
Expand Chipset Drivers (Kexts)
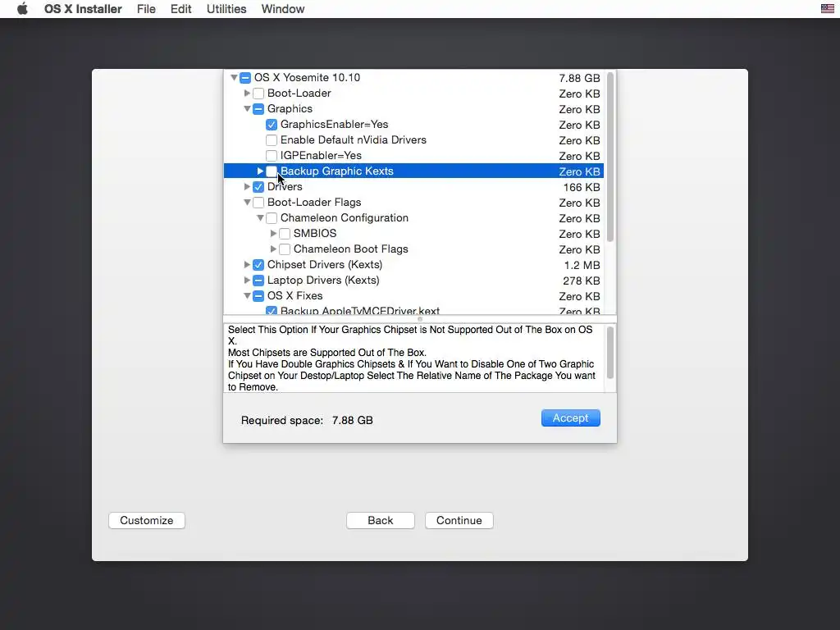click(x=247, y=265)
